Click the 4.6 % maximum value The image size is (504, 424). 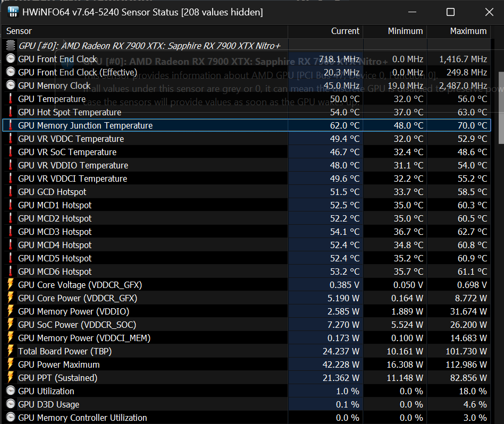[476, 404]
